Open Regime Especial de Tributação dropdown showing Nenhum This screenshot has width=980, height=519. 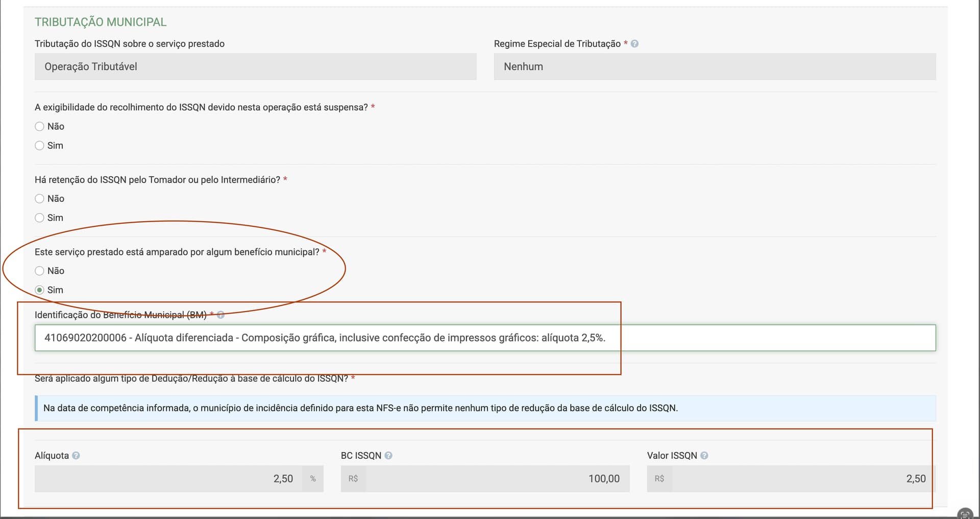pyautogui.click(x=715, y=67)
